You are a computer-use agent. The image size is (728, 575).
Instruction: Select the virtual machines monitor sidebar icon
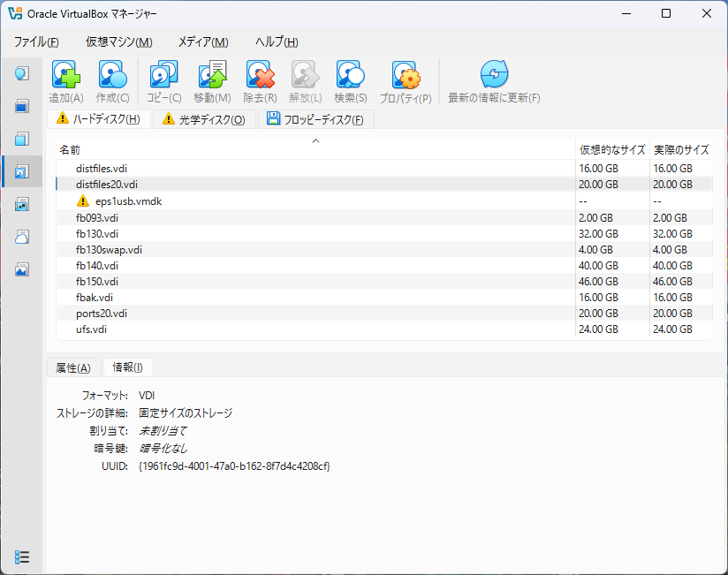(22, 106)
